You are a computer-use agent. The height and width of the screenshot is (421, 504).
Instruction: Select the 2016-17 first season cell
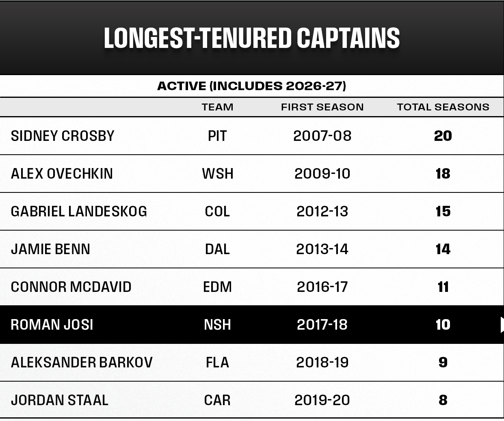point(322,287)
